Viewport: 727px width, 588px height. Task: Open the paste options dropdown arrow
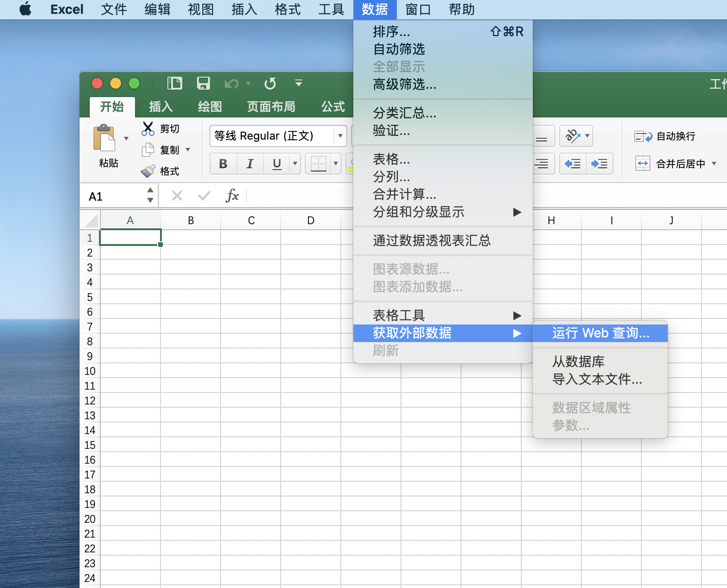tap(126, 139)
